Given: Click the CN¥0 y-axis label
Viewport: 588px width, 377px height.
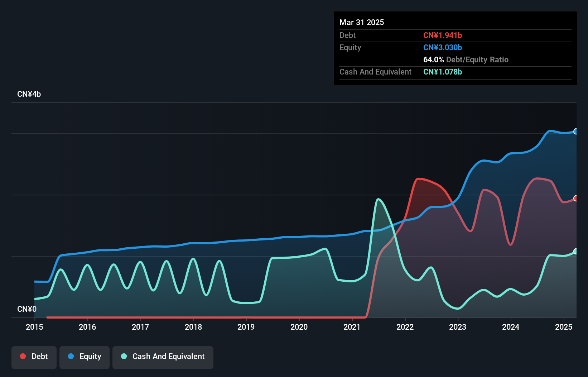Looking at the screenshot, I should coord(27,309).
